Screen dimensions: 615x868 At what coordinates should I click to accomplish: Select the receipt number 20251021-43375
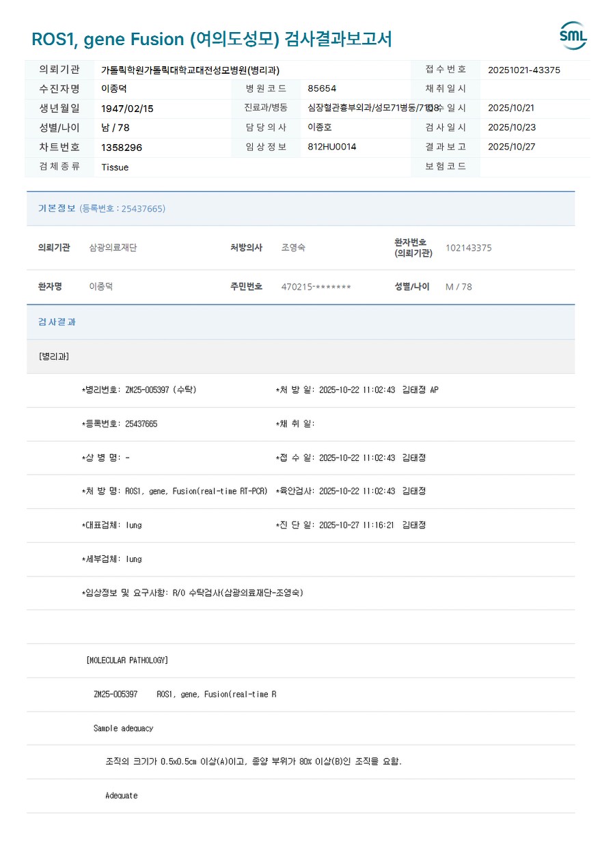524,70
